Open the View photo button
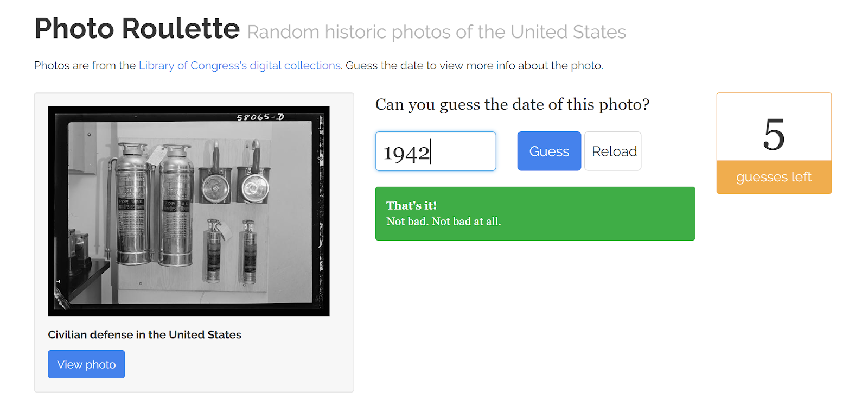Image resolution: width=868 pixels, height=417 pixels. coord(86,364)
